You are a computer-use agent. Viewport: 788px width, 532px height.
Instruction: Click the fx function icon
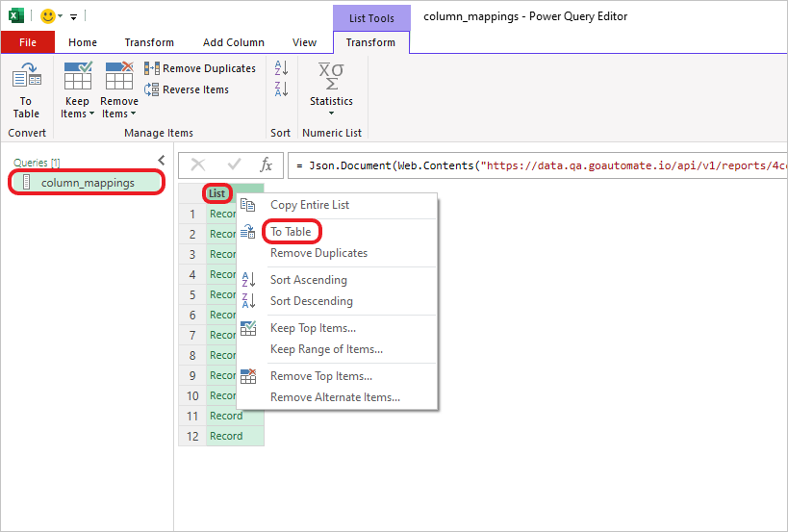(266, 165)
